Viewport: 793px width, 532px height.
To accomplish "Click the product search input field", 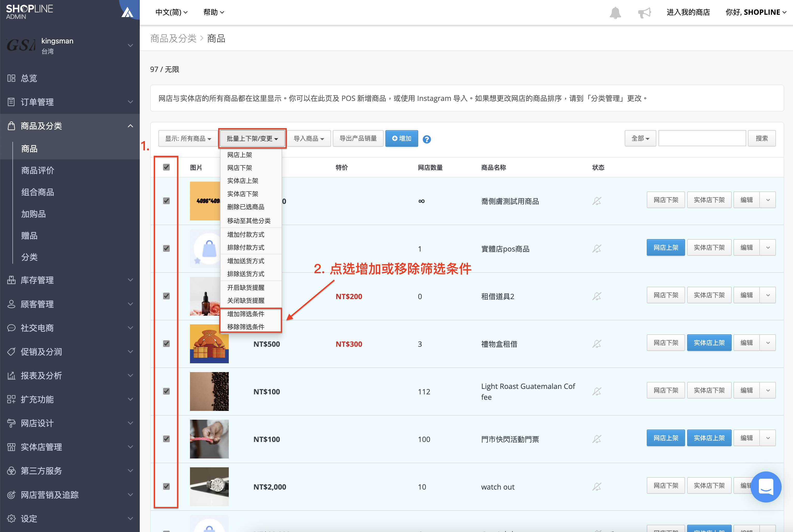I will (x=702, y=138).
